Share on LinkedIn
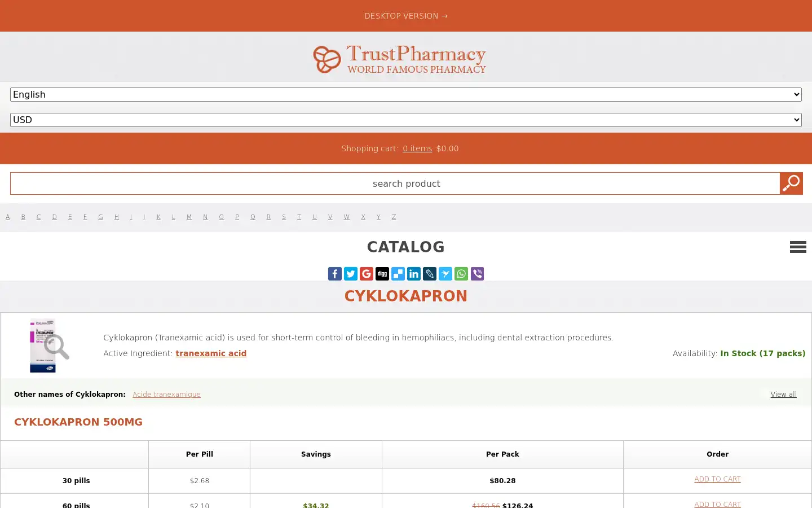The width and height of the screenshot is (812, 508). (414, 274)
